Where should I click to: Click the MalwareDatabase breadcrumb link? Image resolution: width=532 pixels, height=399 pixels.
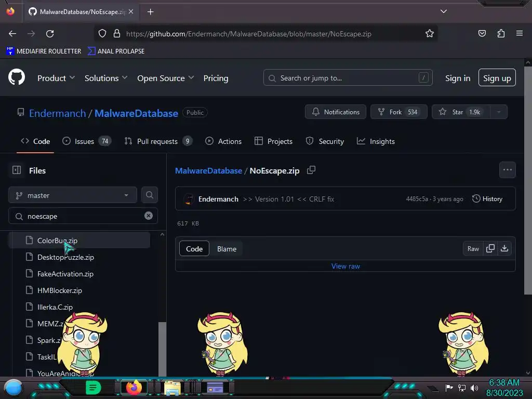tap(209, 170)
